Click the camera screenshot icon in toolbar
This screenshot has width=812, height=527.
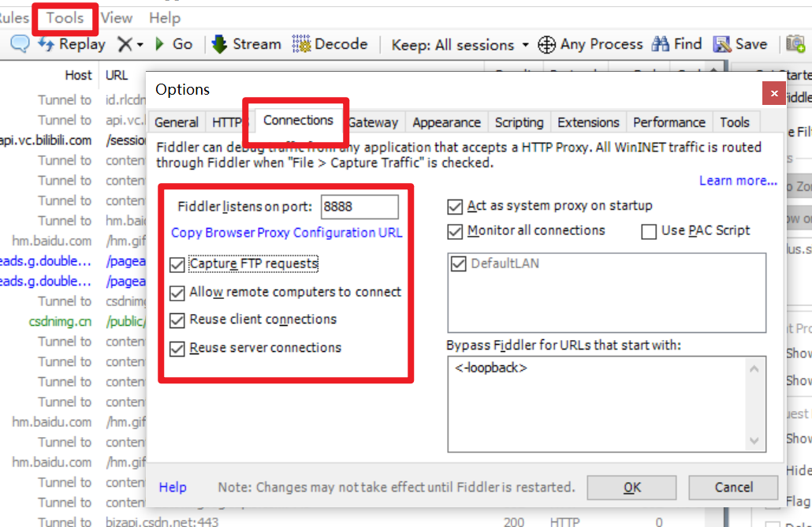point(795,44)
